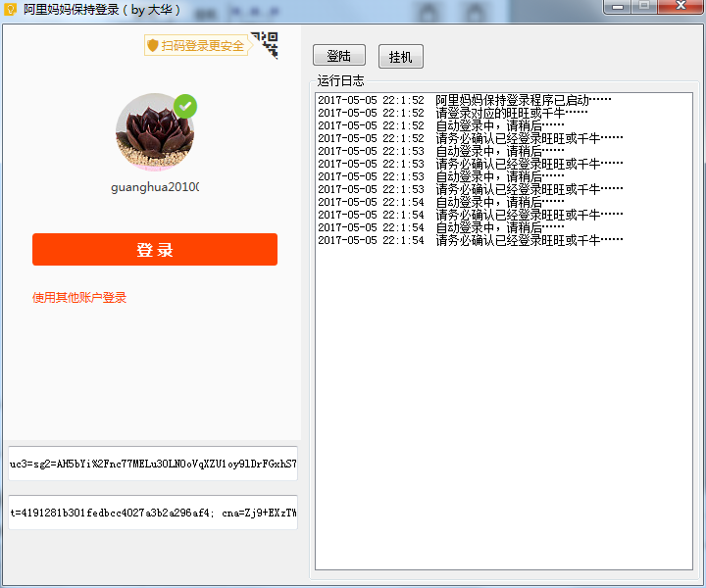Open the 使用其他账户登录 link
The width and height of the screenshot is (706, 588).
[x=79, y=298]
